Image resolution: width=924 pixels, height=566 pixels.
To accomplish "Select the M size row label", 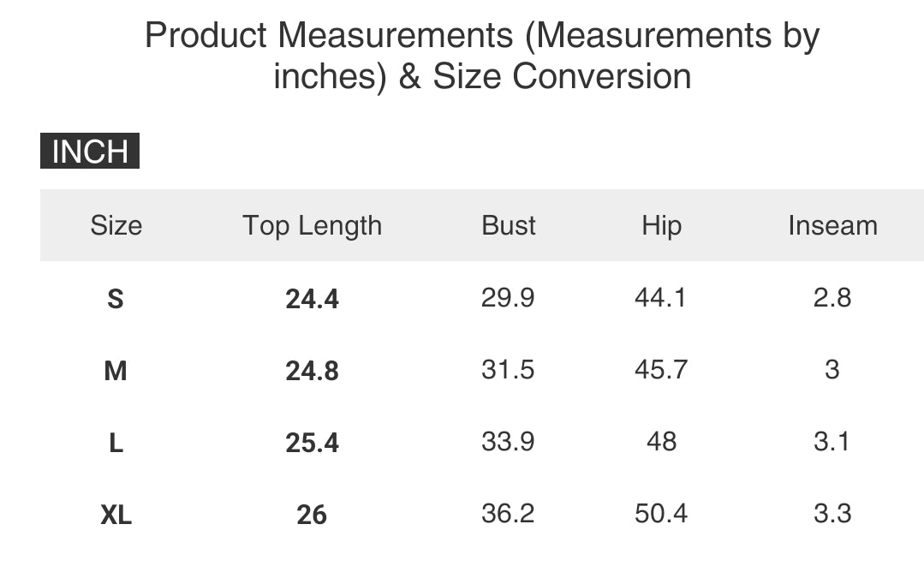I will (x=116, y=371).
